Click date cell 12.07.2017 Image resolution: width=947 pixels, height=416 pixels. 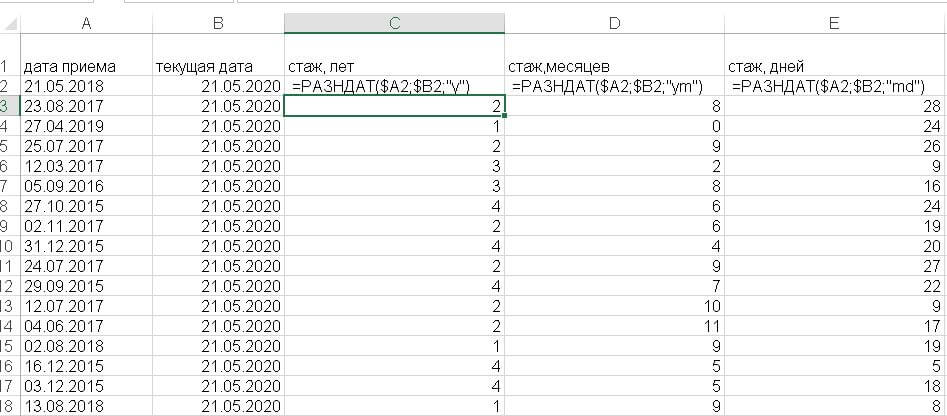[x=86, y=306]
